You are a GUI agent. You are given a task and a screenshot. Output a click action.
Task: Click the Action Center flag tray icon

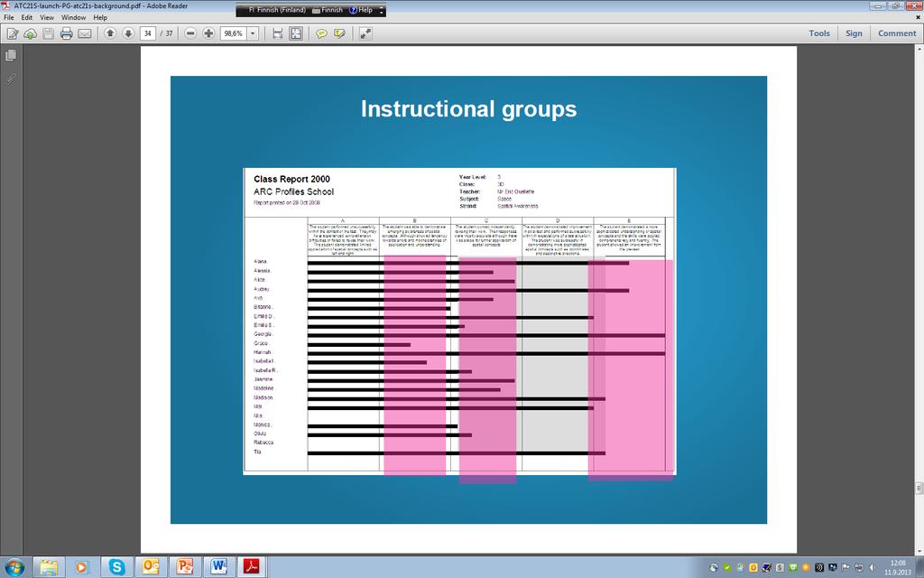(x=846, y=567)
